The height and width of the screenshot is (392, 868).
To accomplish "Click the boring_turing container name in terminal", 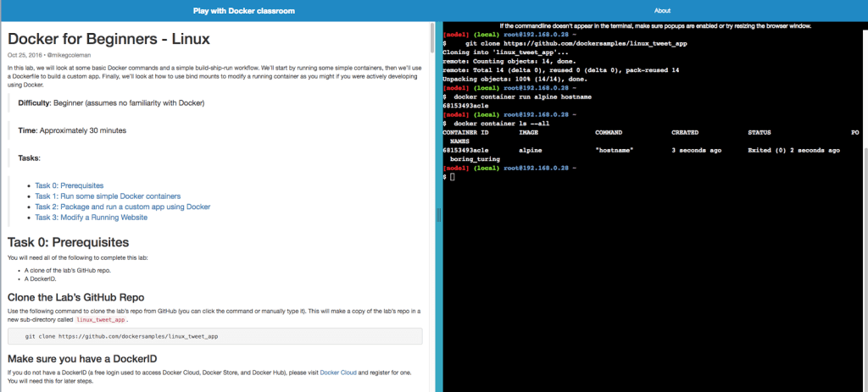I will (475, 159).
